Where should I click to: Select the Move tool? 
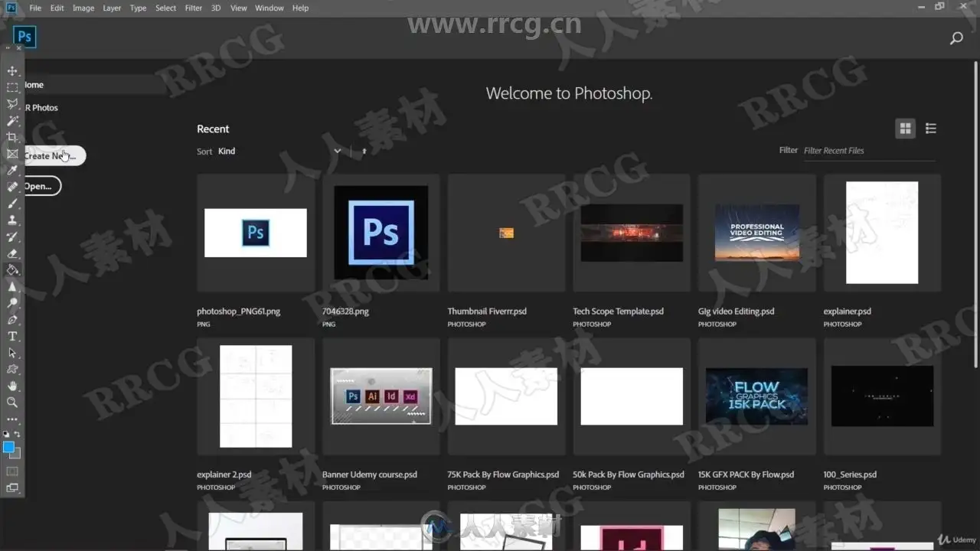click(12, 71)
